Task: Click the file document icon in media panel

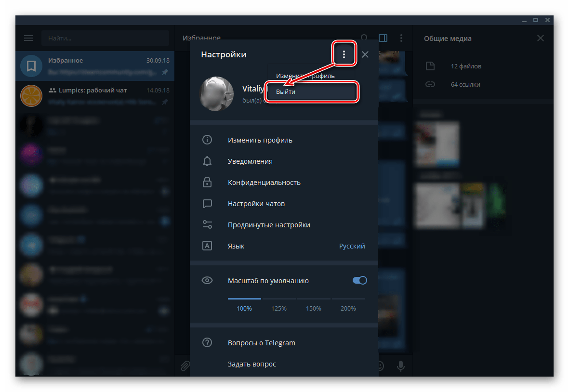Action: coord(430,65)
